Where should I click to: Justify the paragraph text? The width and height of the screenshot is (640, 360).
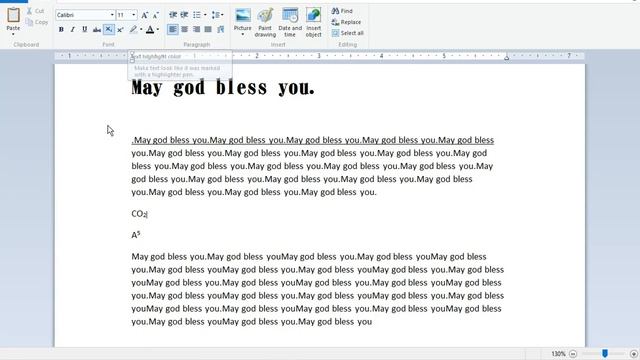[x=208, y=29]
